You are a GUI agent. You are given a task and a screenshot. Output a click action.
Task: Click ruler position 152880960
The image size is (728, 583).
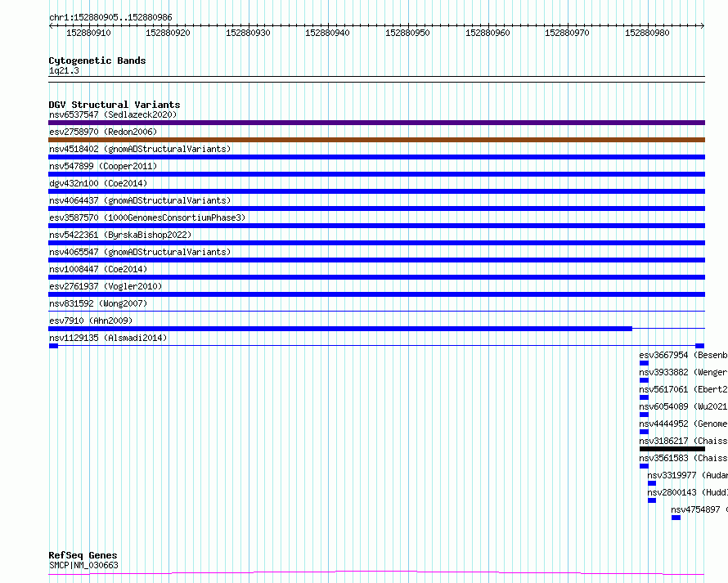tap(488, 33)
